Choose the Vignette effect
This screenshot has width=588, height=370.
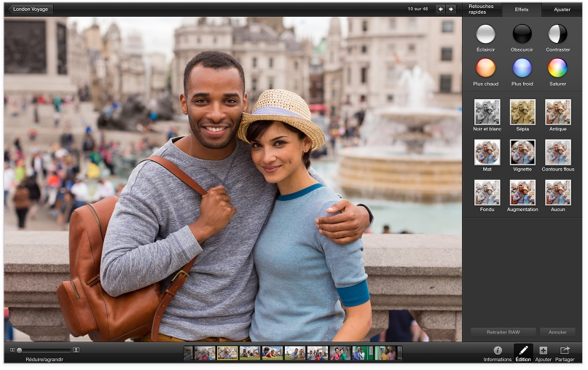point(522,152)
